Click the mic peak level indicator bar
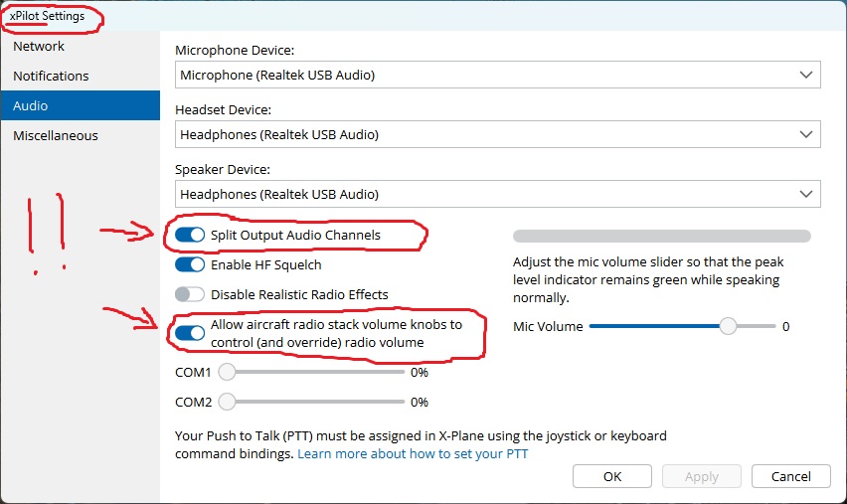The image size is (847, 504). [x=661, y=237]
